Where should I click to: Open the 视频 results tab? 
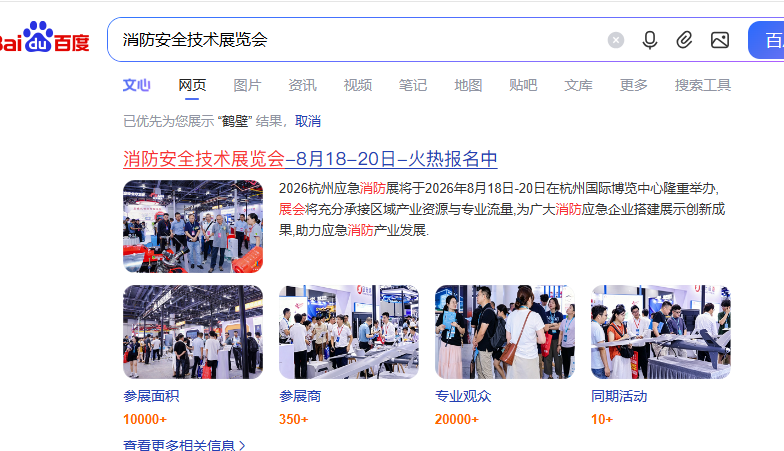358,85
